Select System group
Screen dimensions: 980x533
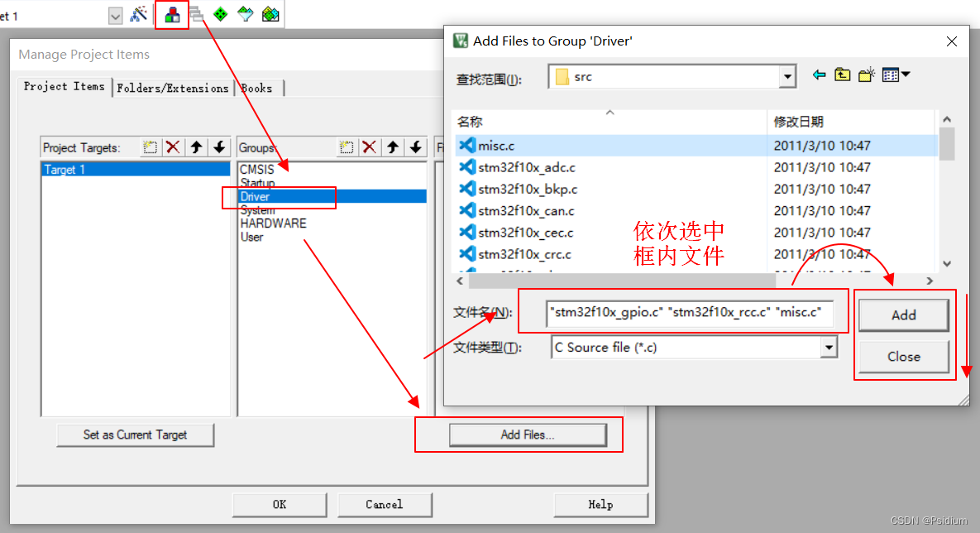tap(257, 210)
